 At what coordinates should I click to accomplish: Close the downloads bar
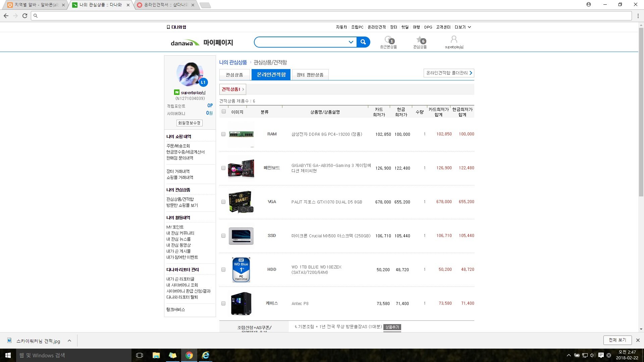pos(638,340)
